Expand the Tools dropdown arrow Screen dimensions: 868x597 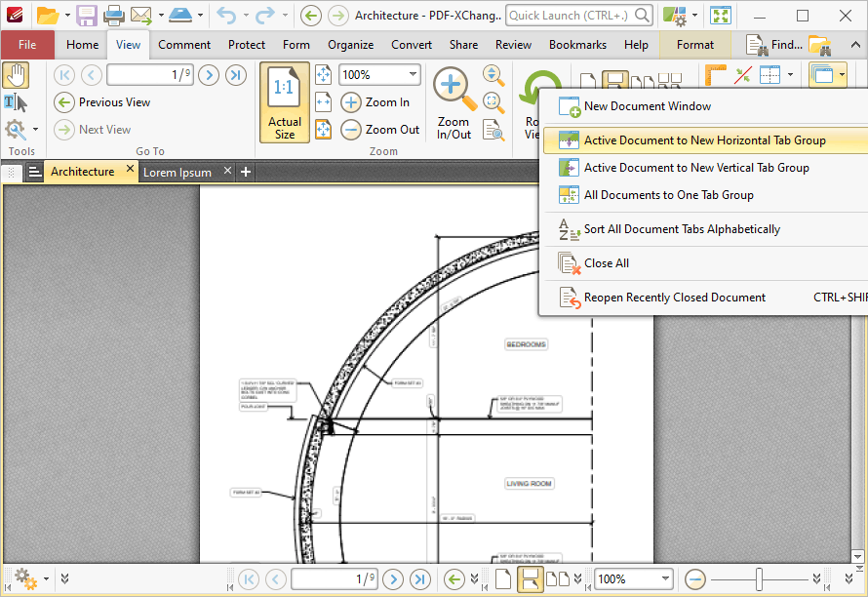pyautogui.click(x=34, y=128)
